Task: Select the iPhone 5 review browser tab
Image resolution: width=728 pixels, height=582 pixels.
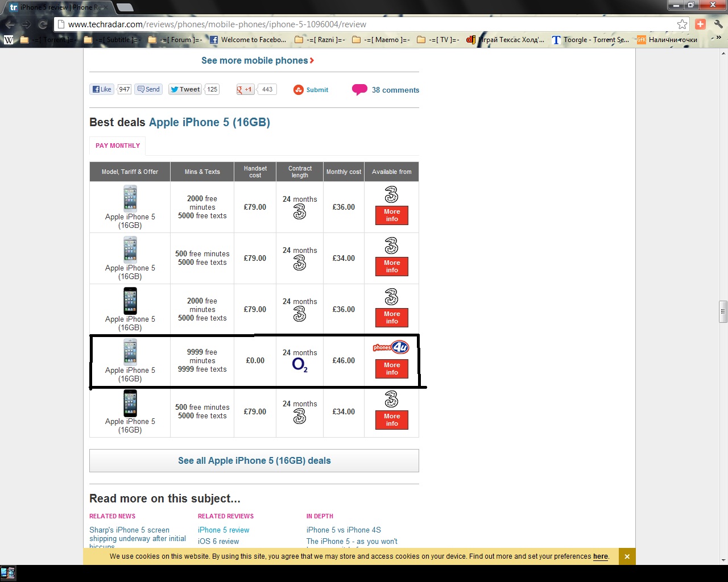Action: pos(57,7)
